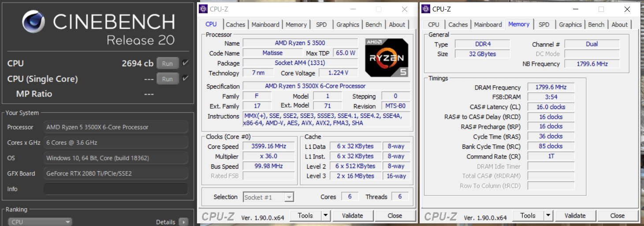Click the Command Rate value 1T

(x=551, y=156)
